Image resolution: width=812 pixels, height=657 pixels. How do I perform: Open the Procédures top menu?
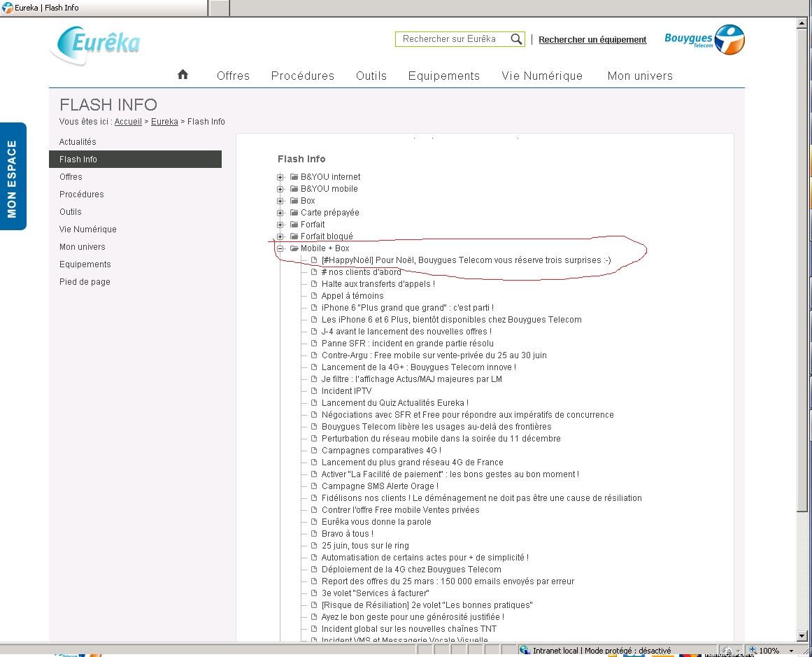coord(302,76)
